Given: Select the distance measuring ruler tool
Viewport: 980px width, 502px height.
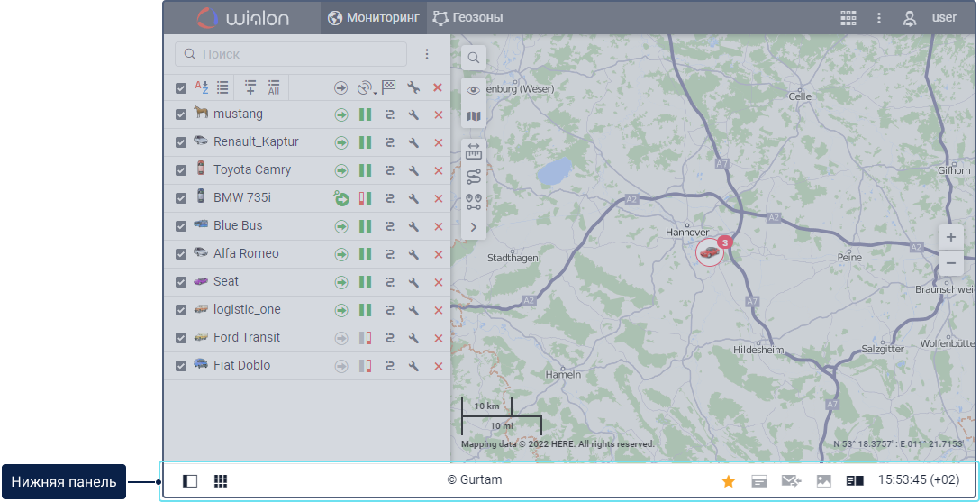Looking at the screenshot, I should pyautogui.click(x=474, y=151).
